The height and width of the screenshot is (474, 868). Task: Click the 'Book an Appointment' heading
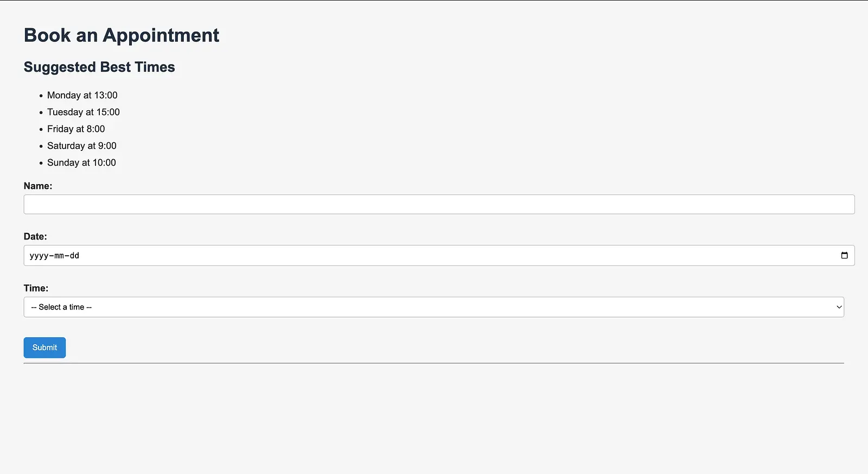pos(121,35)
